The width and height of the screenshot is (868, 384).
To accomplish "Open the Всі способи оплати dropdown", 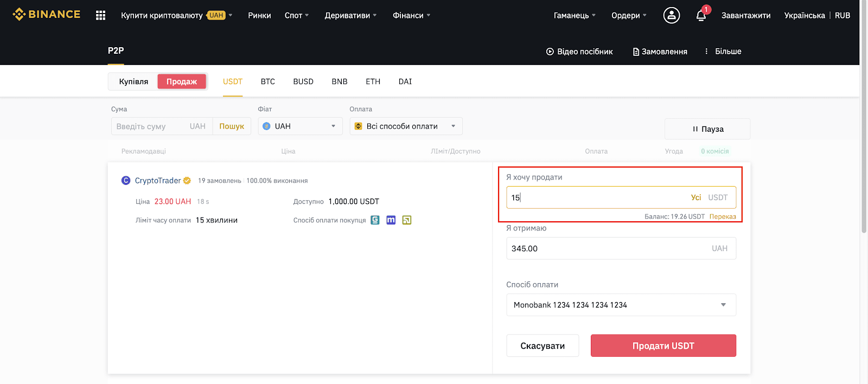I will click(406, 126).
